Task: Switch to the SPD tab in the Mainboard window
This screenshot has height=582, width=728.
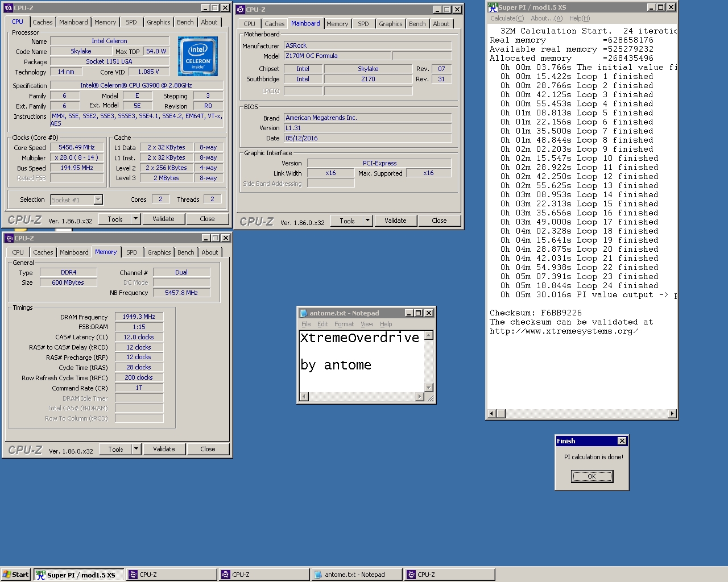Action: coord(363,24)
